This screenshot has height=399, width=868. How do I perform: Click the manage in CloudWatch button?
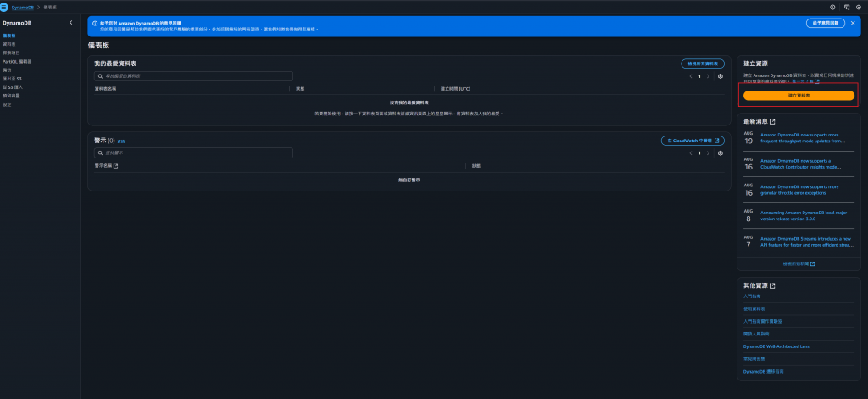click(x=693, y=141)
